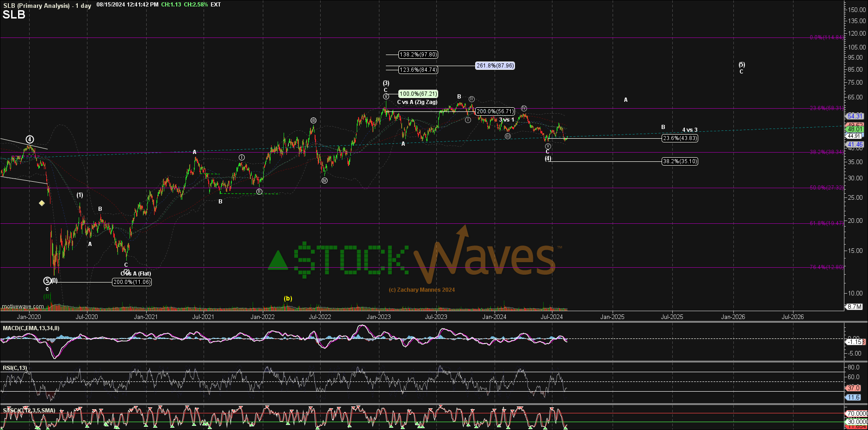Select the highlighted 261.8%(87.96) extension label
Image resolution: width=868 pixels, height=430 pixels.
coord(495,66)
